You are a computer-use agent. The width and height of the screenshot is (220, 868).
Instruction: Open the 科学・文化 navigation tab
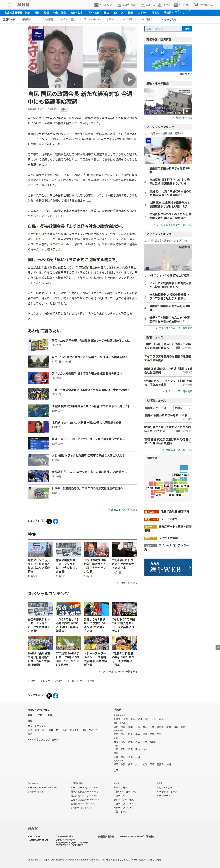pos(93,12)
